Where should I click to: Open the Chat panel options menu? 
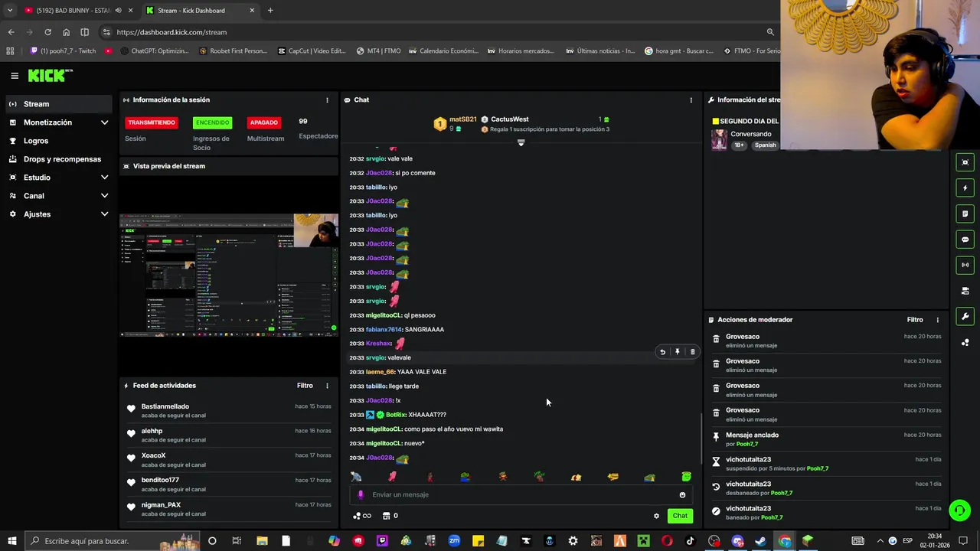(691, 100)
